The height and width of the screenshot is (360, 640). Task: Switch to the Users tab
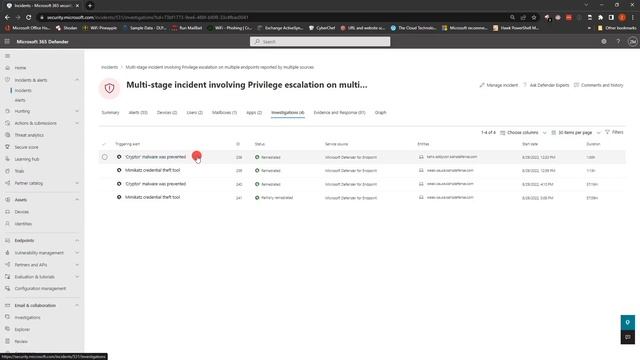pyautogui.click(x=195, y=113)
